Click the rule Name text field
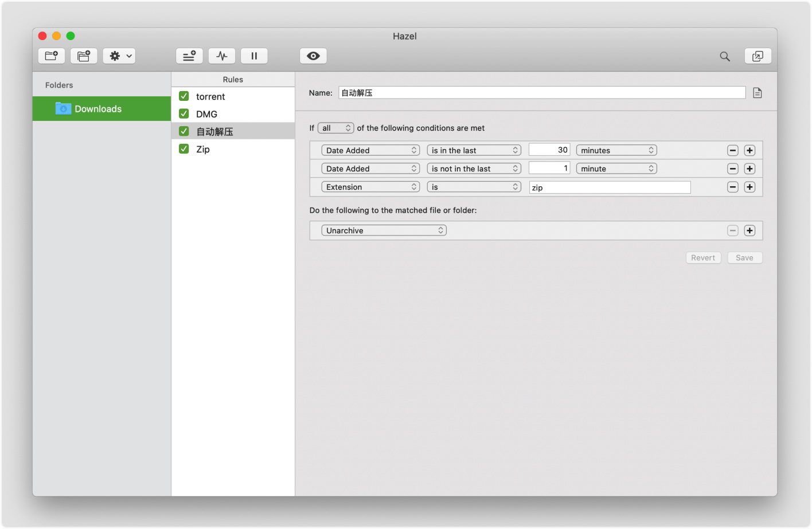 pos(542,93)
